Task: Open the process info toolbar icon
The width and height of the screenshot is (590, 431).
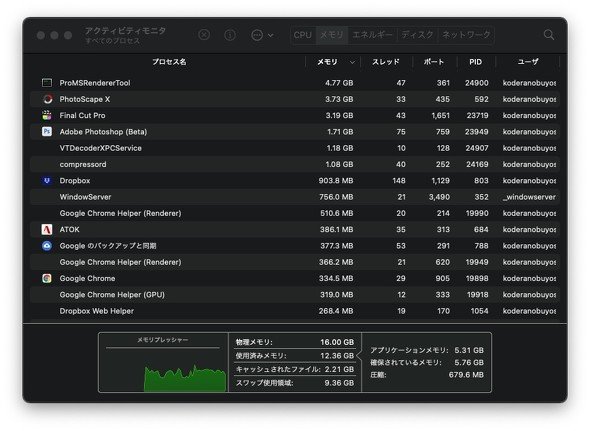Action: [230, 35]
